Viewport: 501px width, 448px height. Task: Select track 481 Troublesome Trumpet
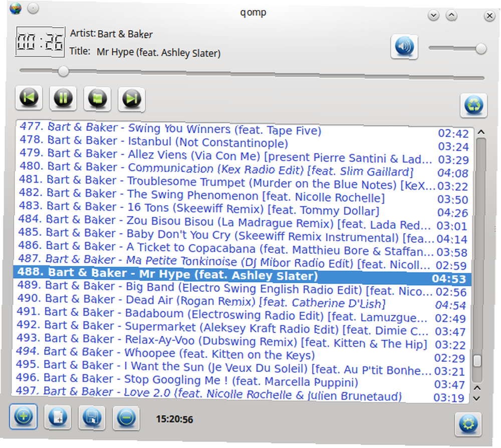point(243,182)
